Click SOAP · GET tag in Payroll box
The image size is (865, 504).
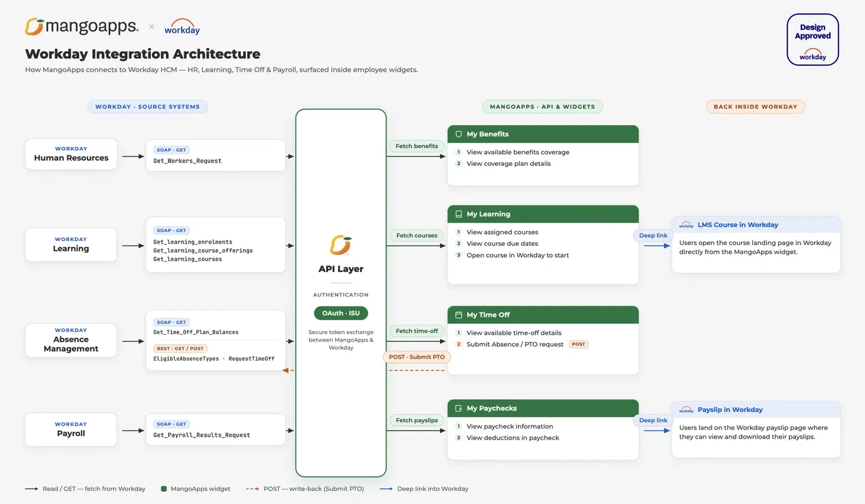171,424
